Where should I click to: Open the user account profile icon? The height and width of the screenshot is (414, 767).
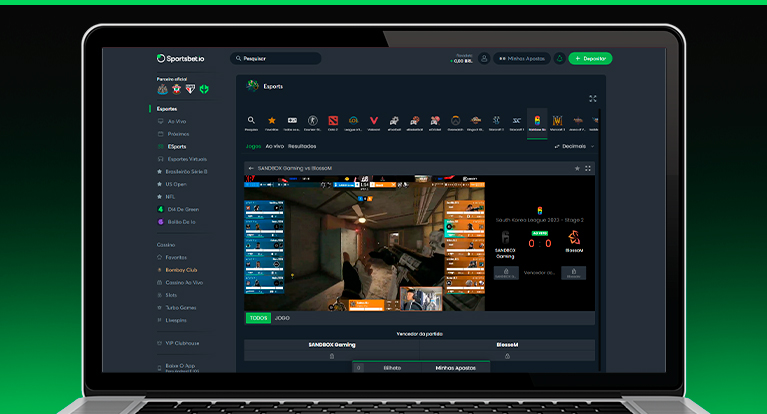(x=484, y=59)
